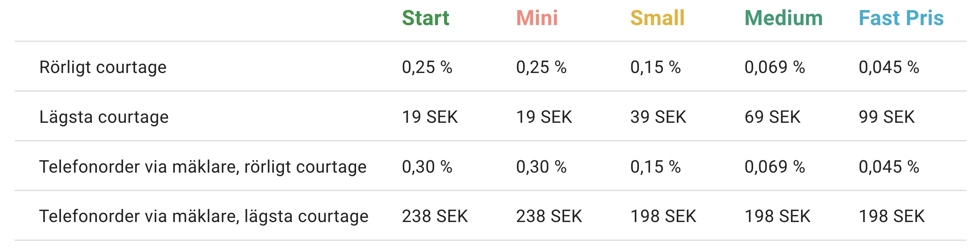The image size is (980, 251).
Task: Open the Medium plan header
Action: click(x=783, y=18)
